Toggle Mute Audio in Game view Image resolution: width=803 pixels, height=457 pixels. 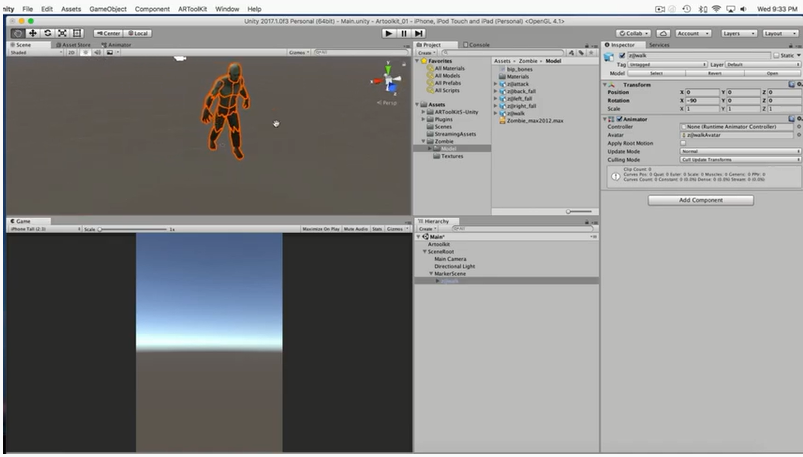[356, 229]
